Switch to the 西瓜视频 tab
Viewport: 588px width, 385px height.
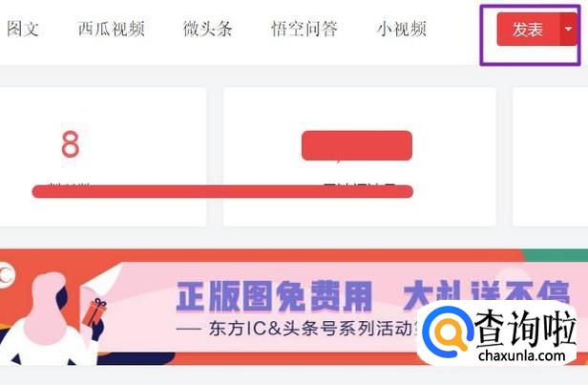(112, 29)
